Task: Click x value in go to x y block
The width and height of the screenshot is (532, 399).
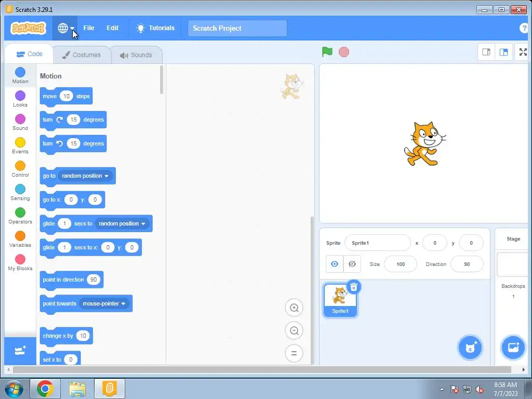Action: [71, 199]
